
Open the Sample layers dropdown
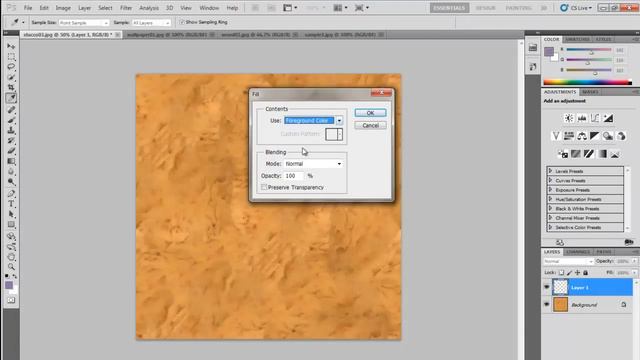(151, 23)
